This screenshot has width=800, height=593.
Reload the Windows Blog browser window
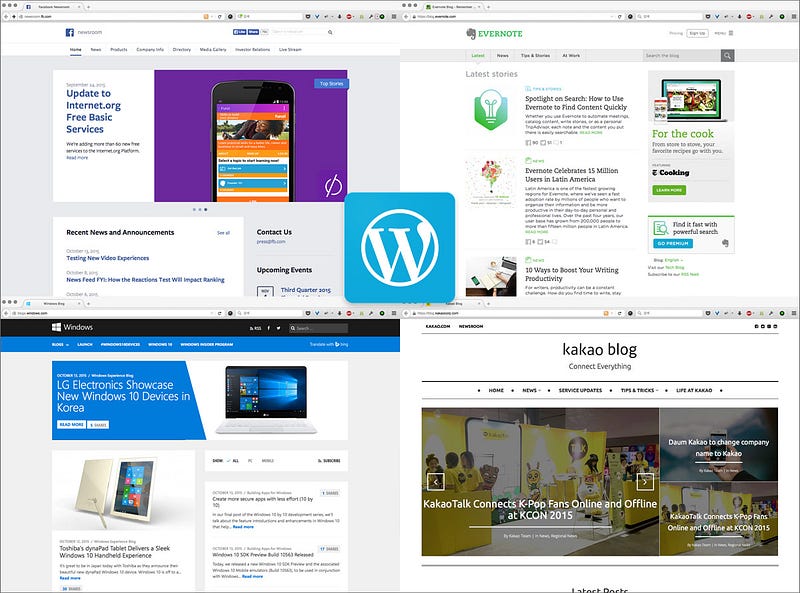coord(219,313)
